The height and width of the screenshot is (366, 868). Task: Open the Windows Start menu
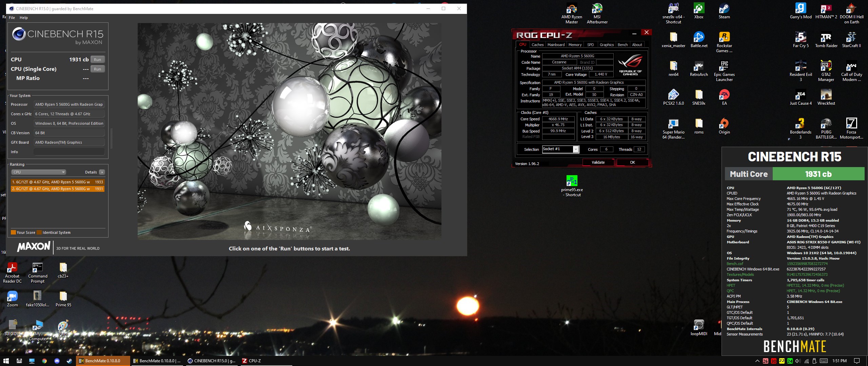coord(6,361)
